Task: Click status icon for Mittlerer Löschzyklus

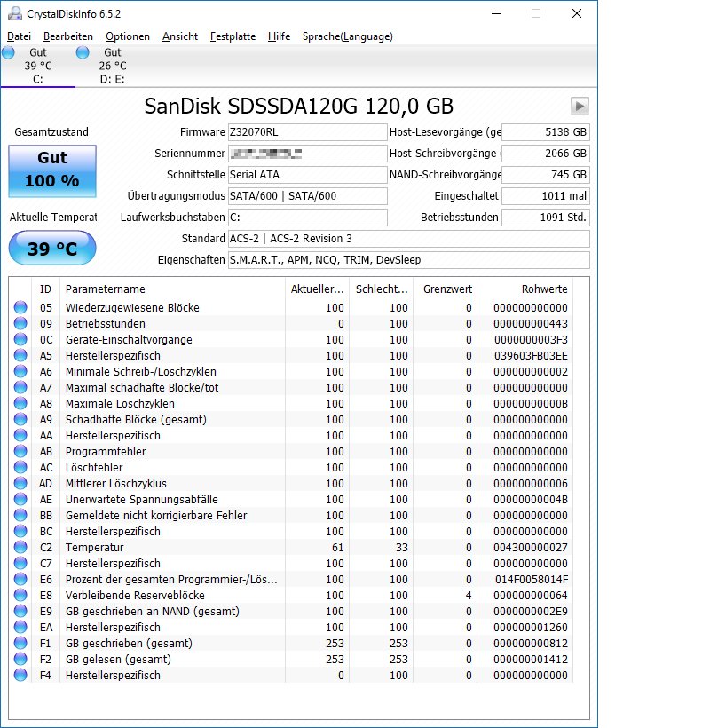Action: pyautogui.click(x=20, y=483)
